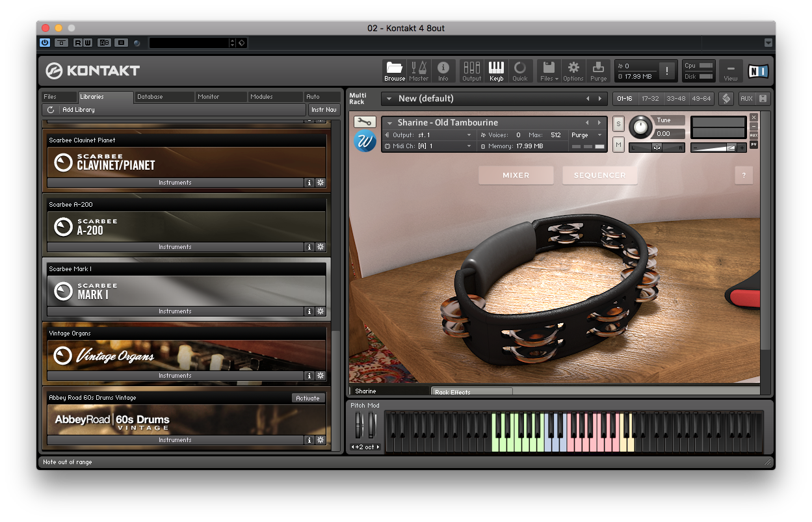This screenshot has height=522, width=812.
Task: Switch to the Auto tab
Action: 322,97
